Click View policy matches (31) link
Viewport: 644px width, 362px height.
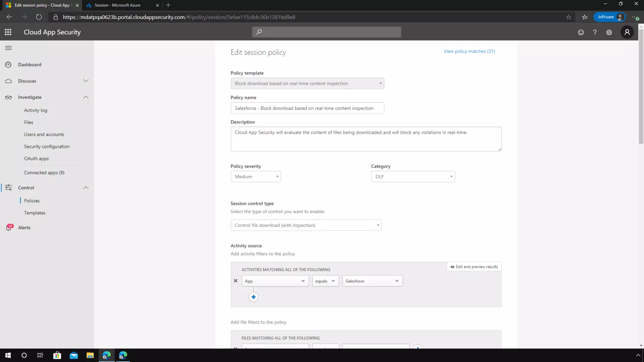(469, 51)
